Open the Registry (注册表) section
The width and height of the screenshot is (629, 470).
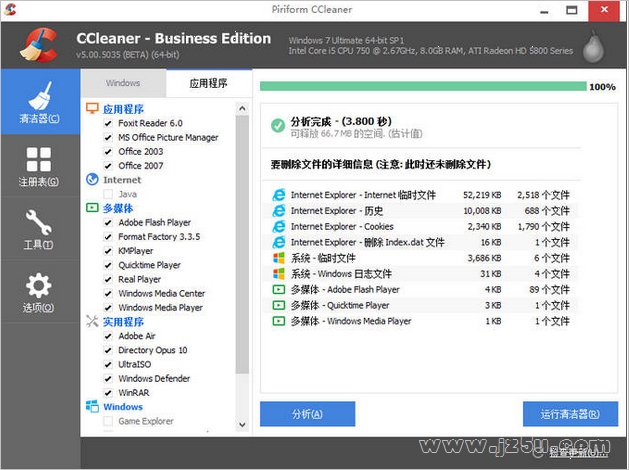(40, 166)
